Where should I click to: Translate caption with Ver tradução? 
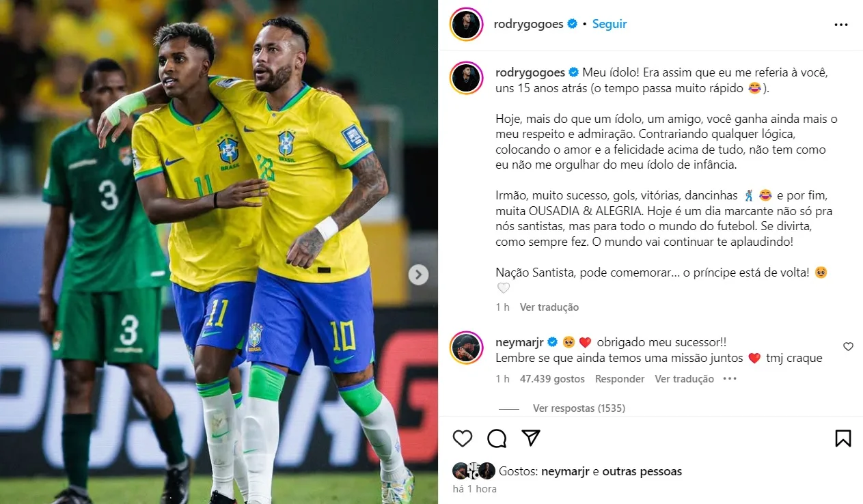point(549,307)
